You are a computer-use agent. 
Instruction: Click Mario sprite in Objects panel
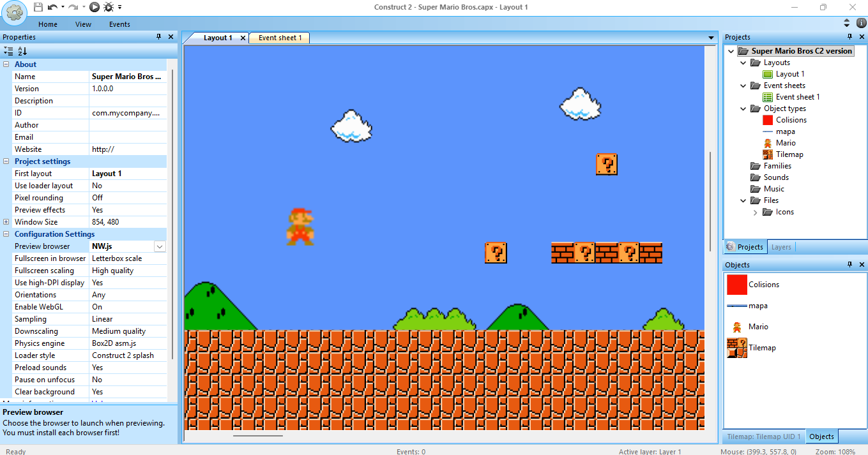[x=737, y=327]
